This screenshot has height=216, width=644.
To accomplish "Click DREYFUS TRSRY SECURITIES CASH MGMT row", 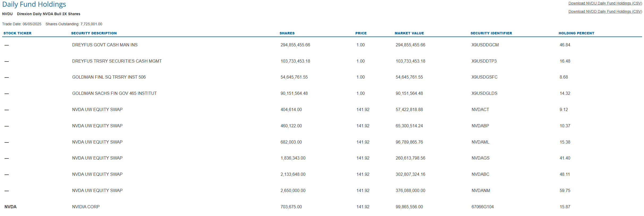I will (117, 61).
